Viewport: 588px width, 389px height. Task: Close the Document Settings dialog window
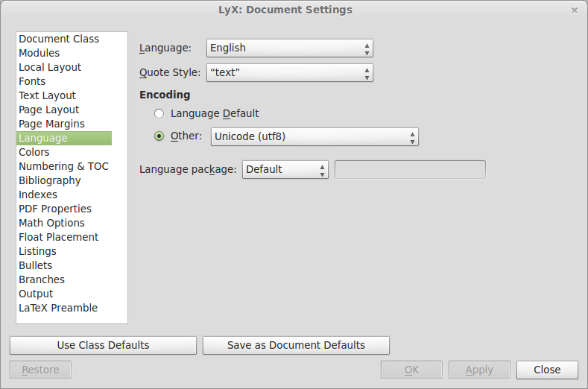574,10
